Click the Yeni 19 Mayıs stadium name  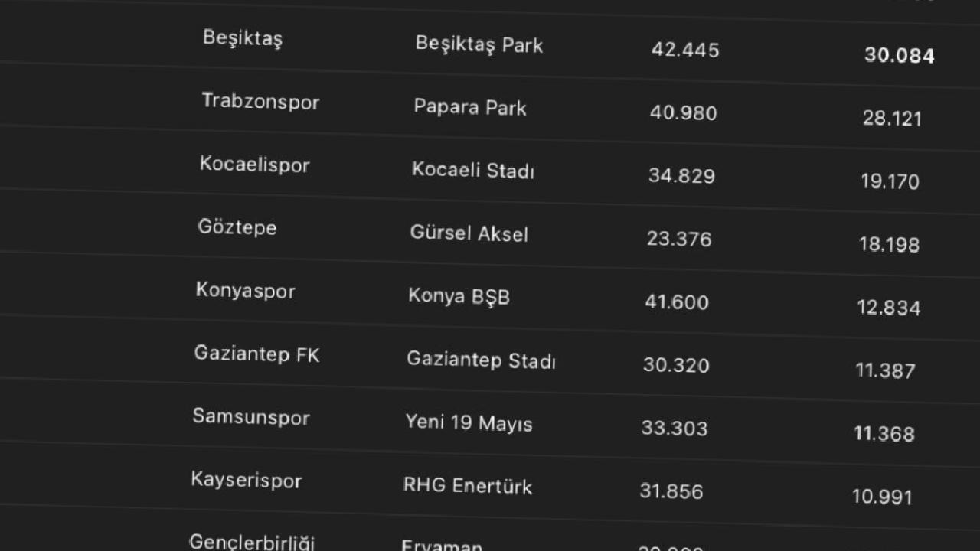pyautogui.click(x=469, y=423)
